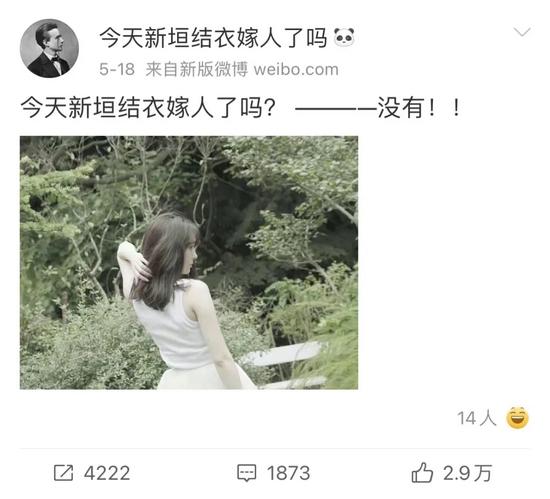The height and width of the screenshot is (499, 550).
Task: Like the post with thumbs-up icon
Action: point(422,472)
